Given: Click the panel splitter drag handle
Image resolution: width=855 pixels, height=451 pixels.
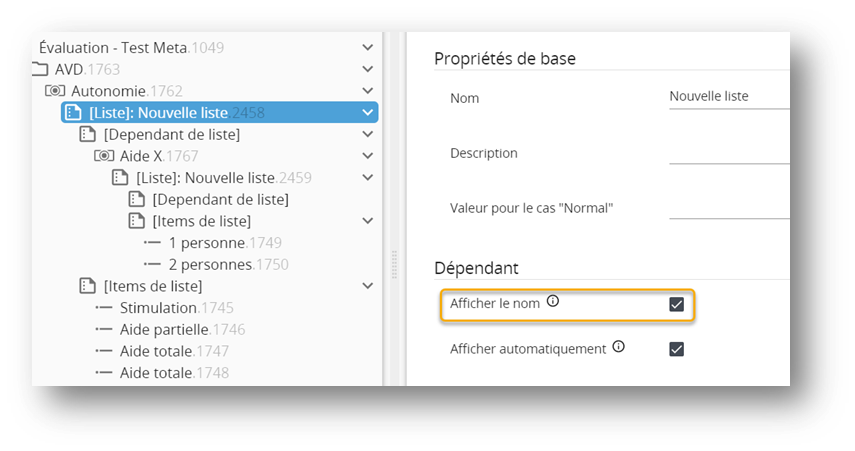Looking at the screenshot, I should [394, 265].
